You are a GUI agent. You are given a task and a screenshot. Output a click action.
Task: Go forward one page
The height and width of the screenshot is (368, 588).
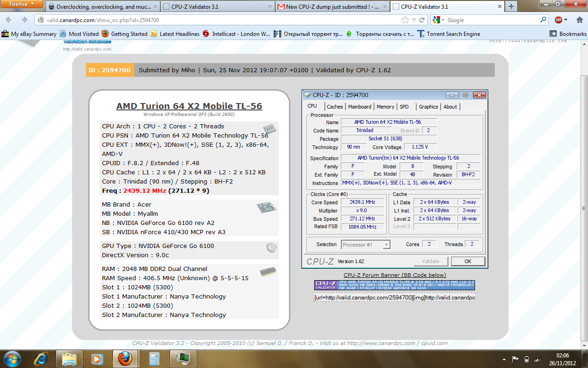24,20
